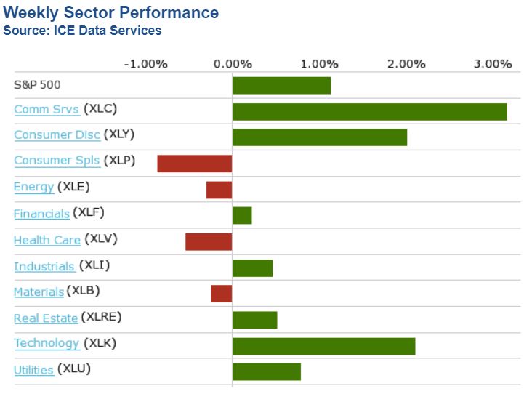Click the Energy (XLE) red bar

(219, 190)
